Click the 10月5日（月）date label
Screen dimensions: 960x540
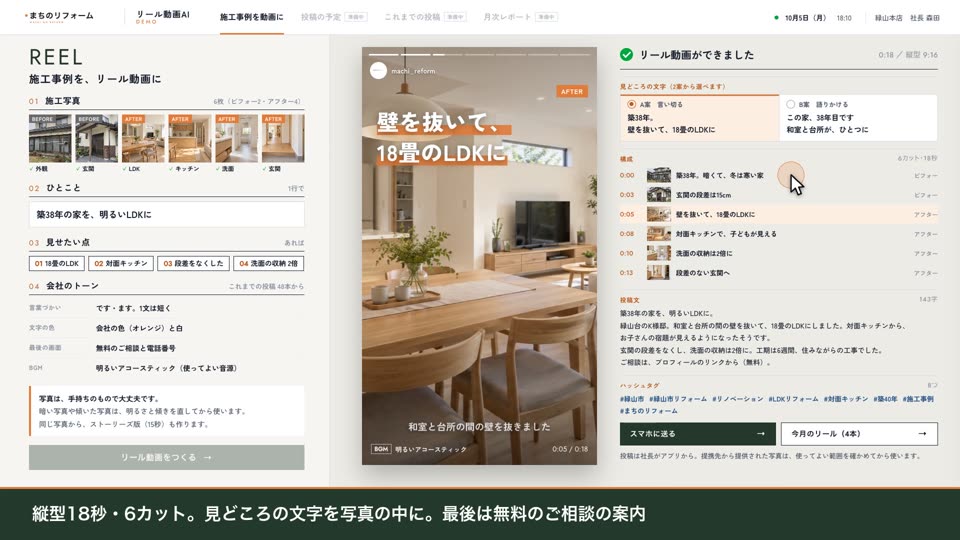coord(806,18)
